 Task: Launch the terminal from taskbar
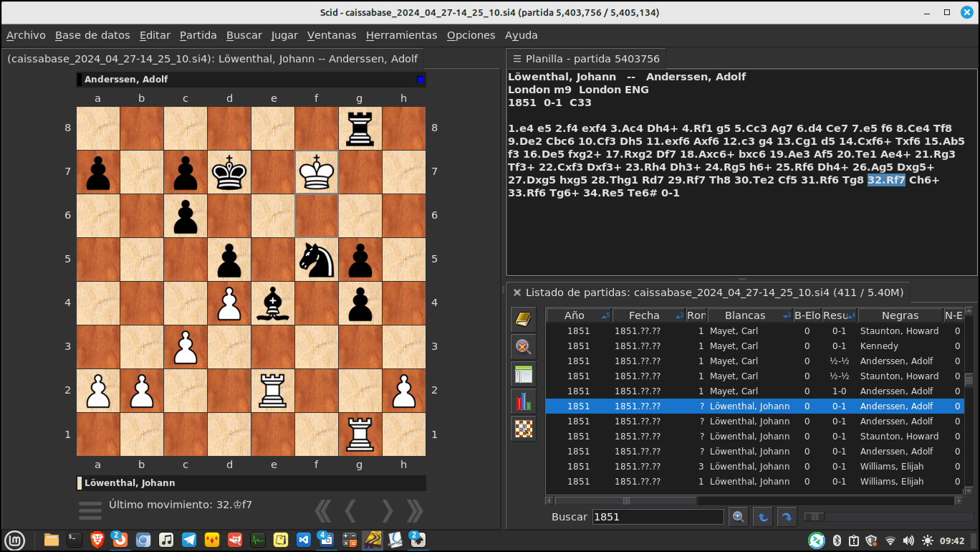click(x=74, y=540)
